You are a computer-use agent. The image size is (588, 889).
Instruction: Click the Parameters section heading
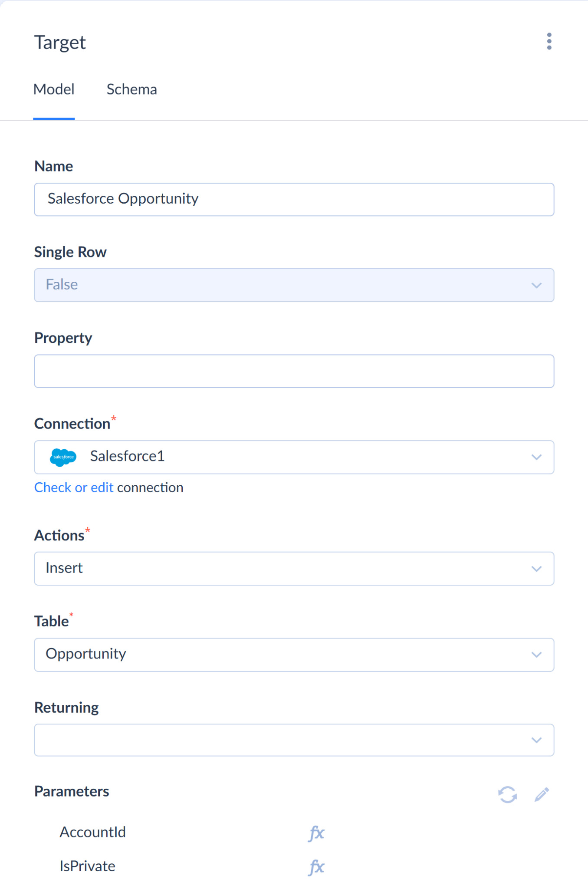pos(72,791)
